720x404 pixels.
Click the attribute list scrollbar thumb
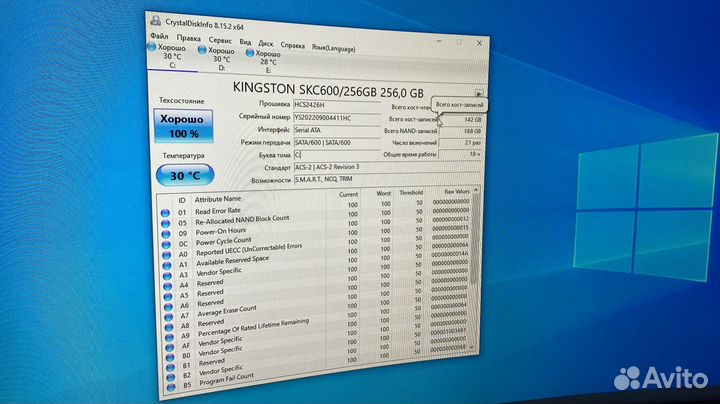pyautogui.click(x=475, y=239)
